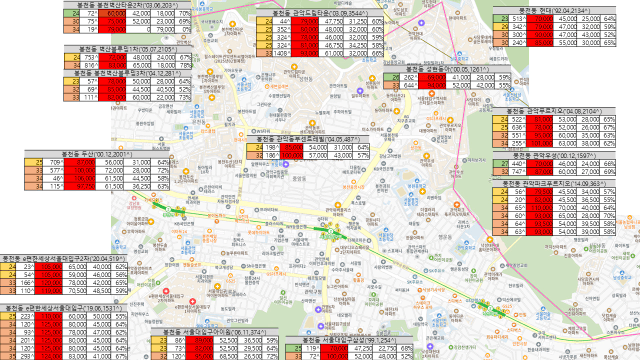Select 관악우성 '00.12,1597 table header
Image resolution: width=640 pixels, height=360 pixels.
[554, 156]
